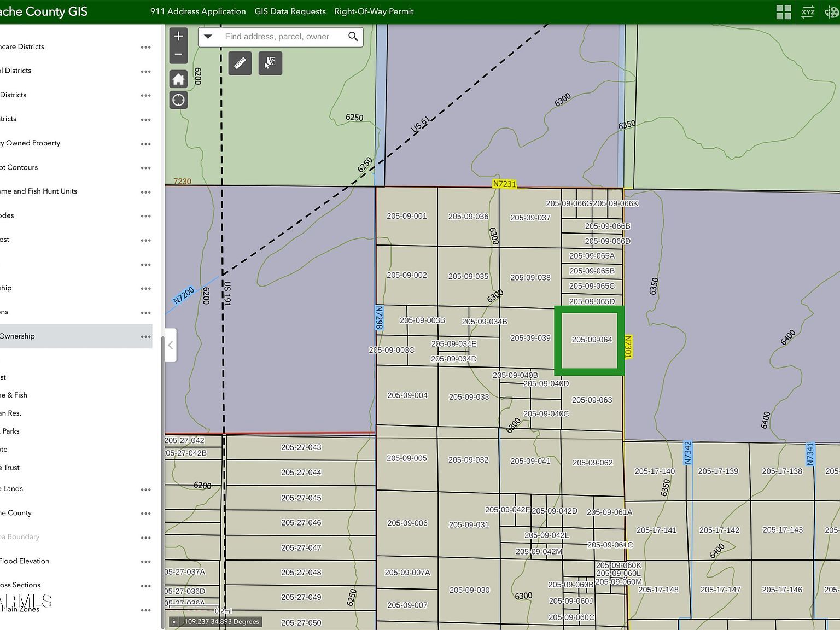Click the find my location crosshair icon
840x630 pixels.
pos(178,100)
